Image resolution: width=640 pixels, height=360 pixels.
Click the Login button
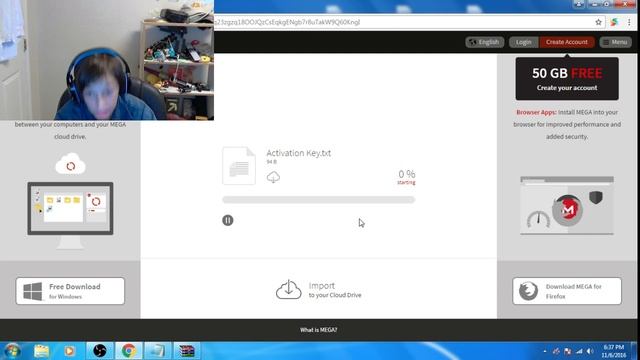524,42
